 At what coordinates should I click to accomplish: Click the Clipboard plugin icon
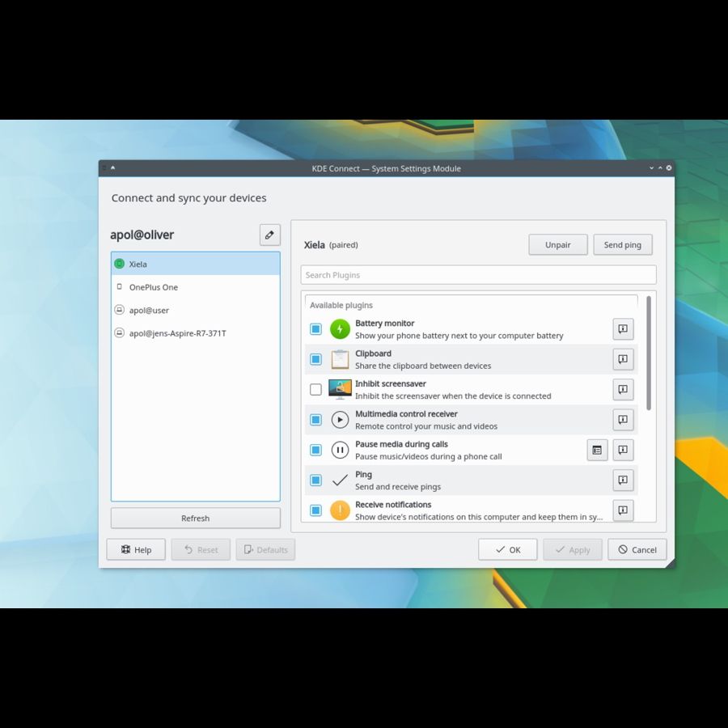340,359
